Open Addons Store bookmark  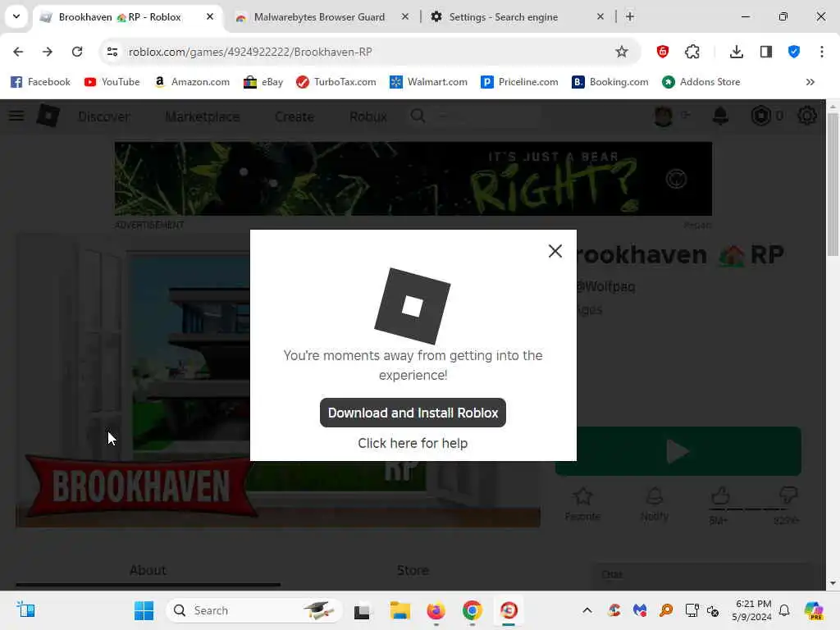pyautogui.click(x=701, y=82)
